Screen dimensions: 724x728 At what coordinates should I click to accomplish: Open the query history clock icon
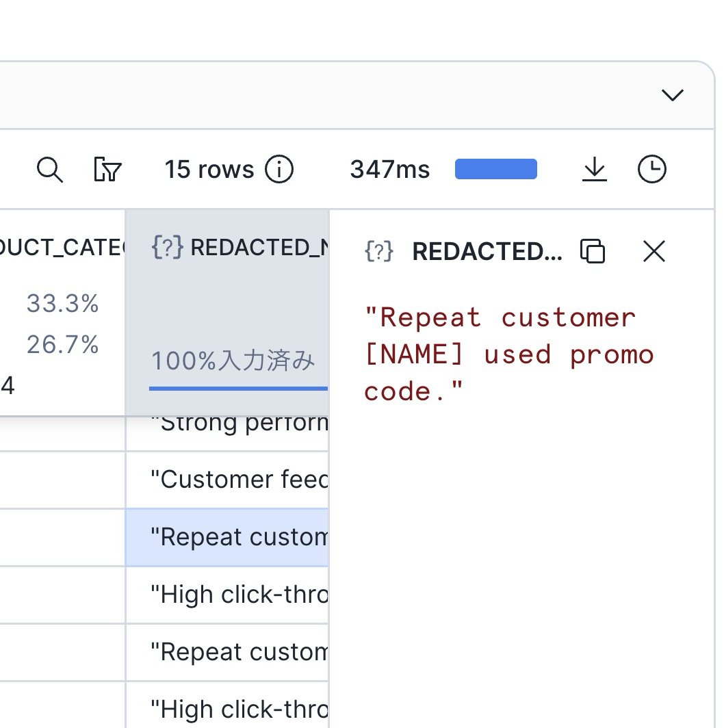pyautogui.click(x=652, y=169)
